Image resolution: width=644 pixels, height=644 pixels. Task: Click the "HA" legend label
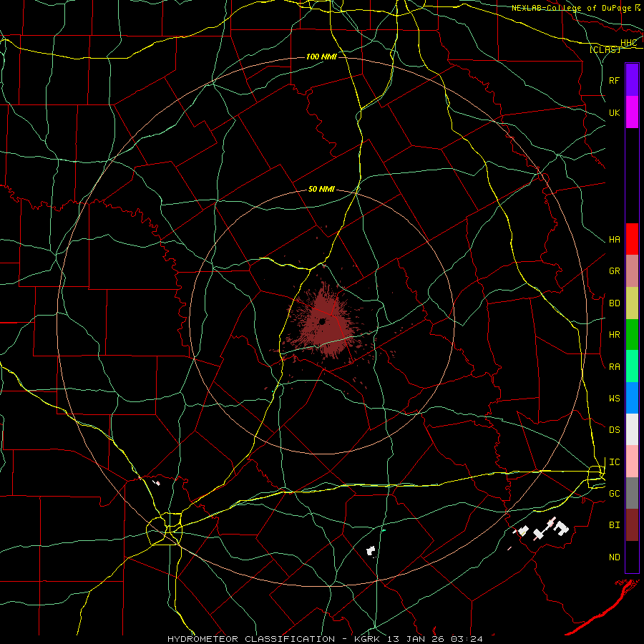[x=614, y=240]
